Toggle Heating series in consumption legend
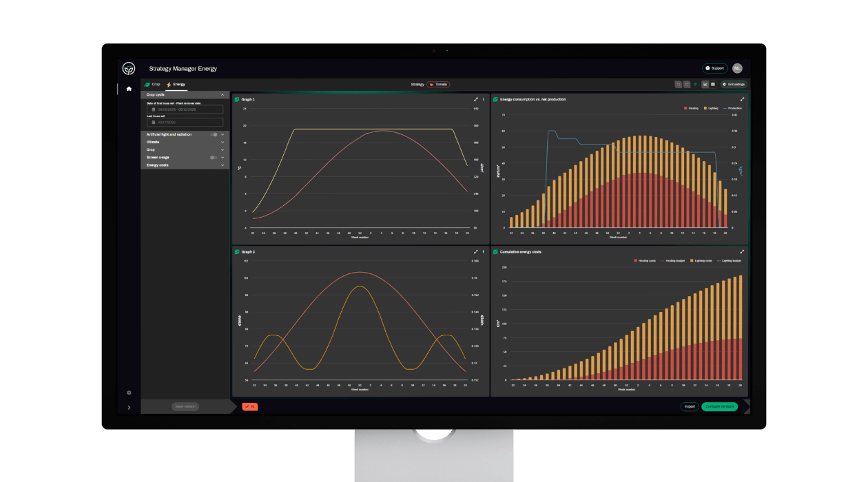 point(691,108)
